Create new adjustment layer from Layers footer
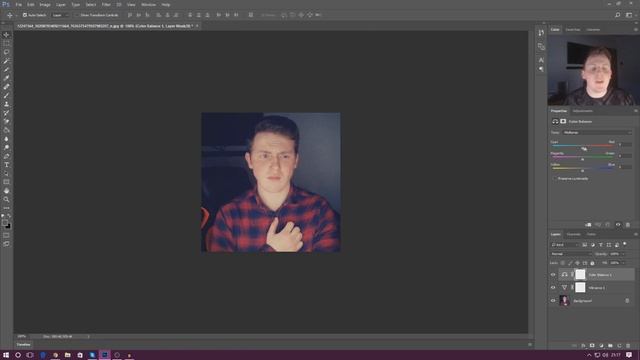The height and width of the screenshot is (360, 640). click(x=601, y=346)
